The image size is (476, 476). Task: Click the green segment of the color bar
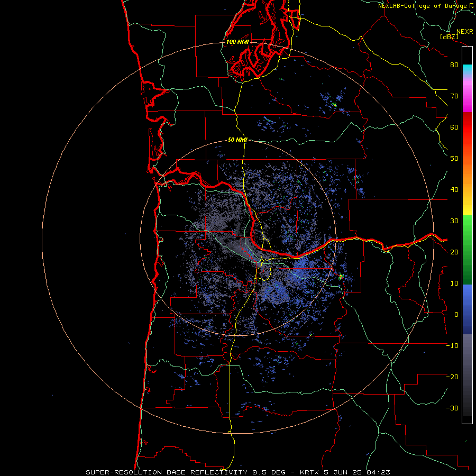pos(467,250)
